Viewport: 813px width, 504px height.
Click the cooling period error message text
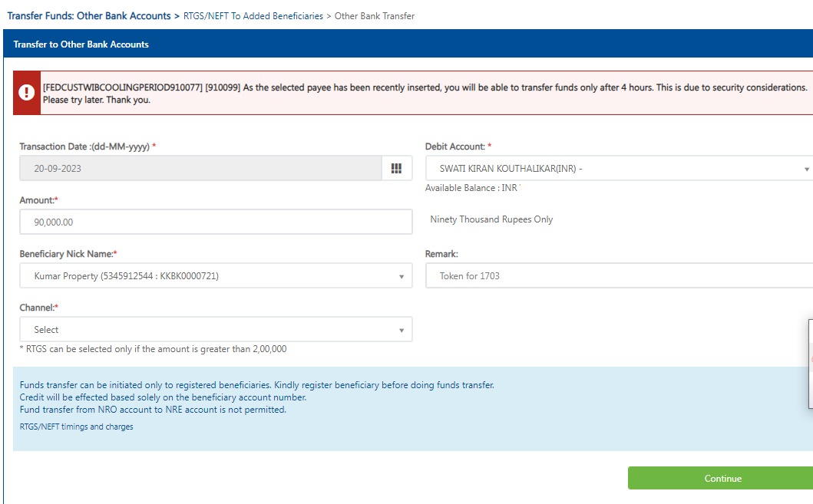click(x=425, y=94)
